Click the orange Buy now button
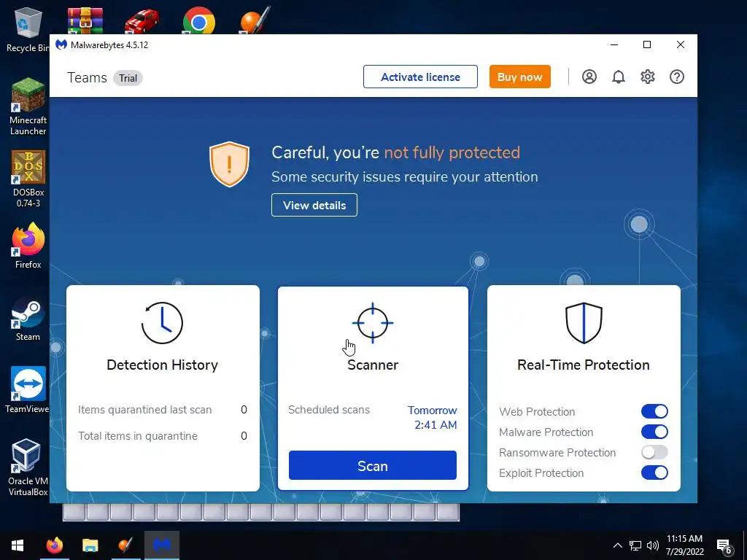747x560 pixels. tap(519, 77)
